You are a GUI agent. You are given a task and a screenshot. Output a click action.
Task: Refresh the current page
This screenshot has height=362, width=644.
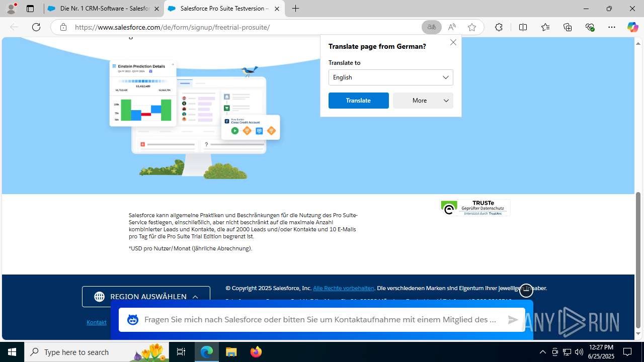coord(36,27)
